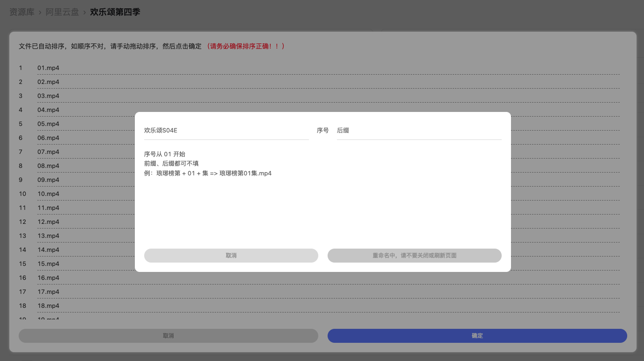Click the 03.mp4 list entry
This screenshot has width=644, height=361.
click(49, 96)
